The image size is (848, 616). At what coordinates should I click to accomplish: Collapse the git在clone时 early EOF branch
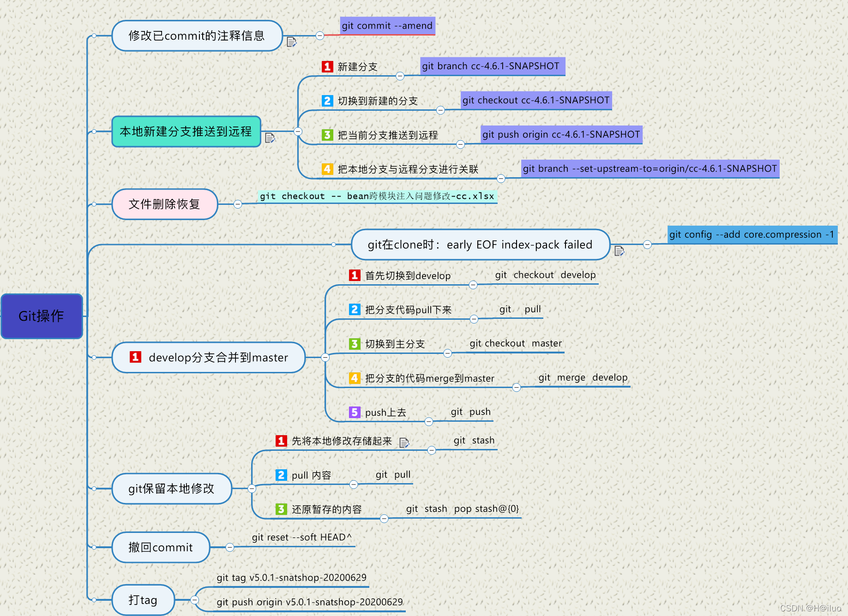(648, 245)
